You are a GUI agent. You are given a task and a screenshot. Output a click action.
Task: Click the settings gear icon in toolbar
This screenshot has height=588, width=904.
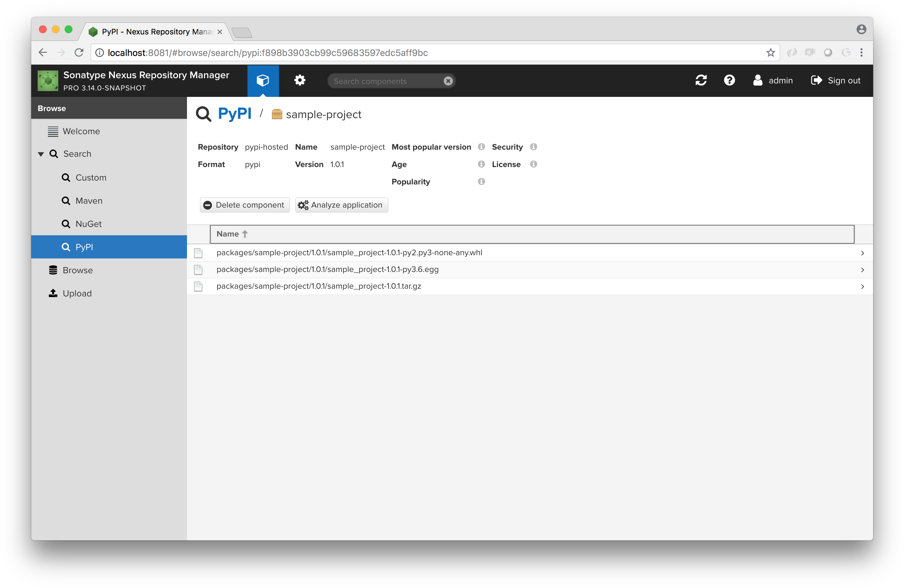[300, 80]
